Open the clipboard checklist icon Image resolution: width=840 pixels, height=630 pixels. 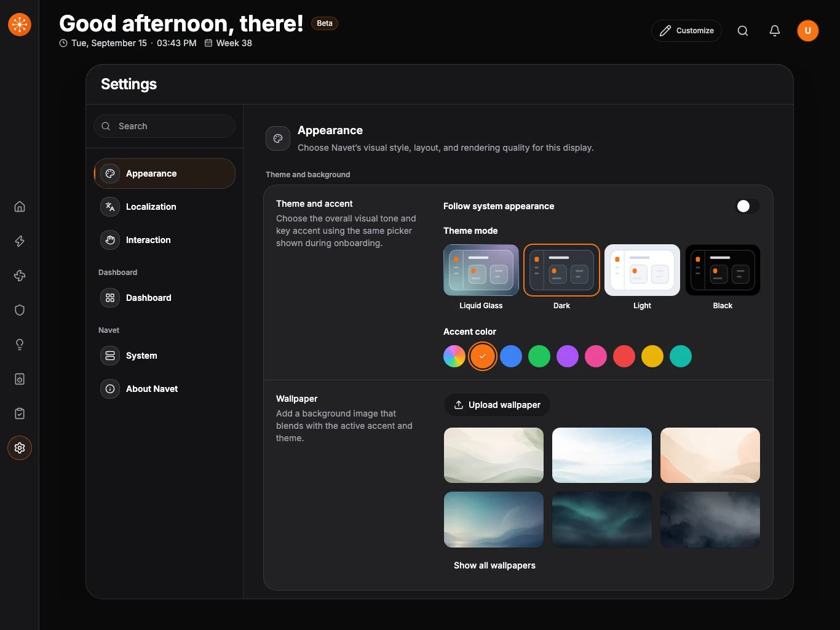click(x=20, y=413)
